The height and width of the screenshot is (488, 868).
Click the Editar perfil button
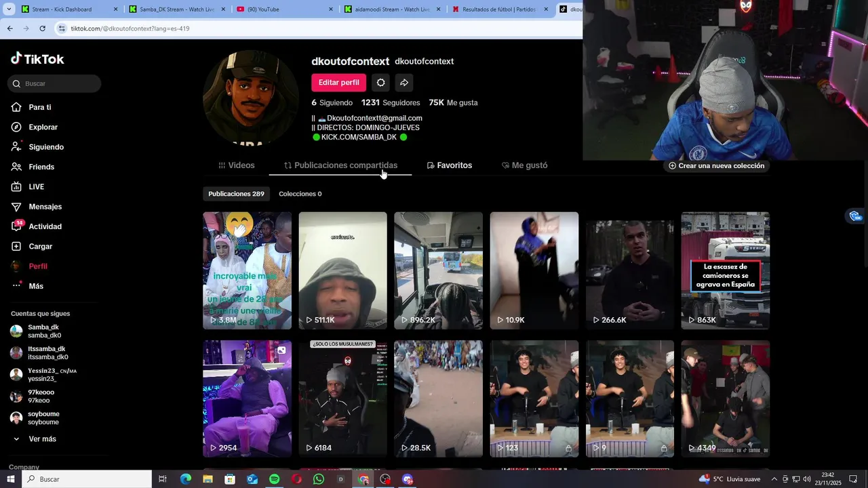(x=339, y=83)
